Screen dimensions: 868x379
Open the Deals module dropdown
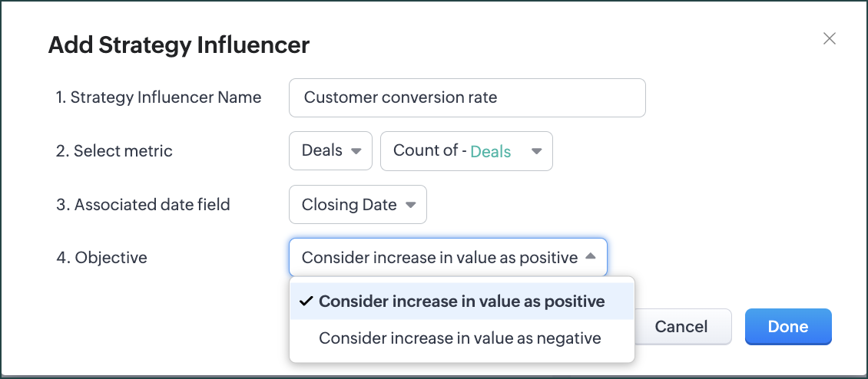330,151
